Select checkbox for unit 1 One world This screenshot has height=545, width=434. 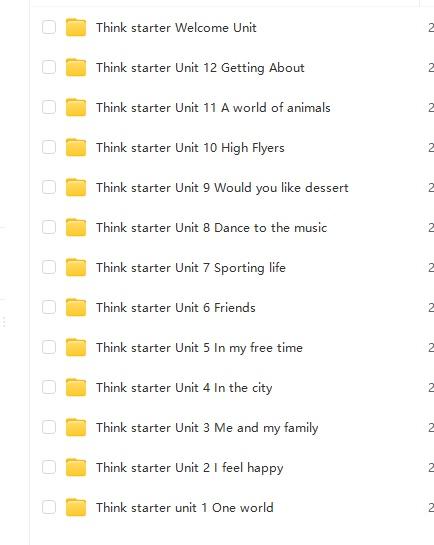[49, 507]
